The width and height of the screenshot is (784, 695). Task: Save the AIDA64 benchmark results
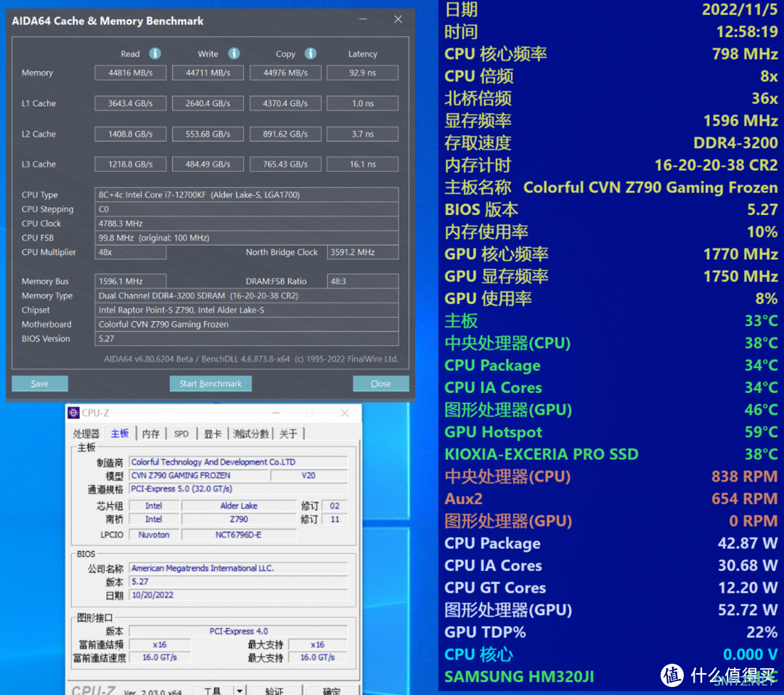(x=40, y=383)
